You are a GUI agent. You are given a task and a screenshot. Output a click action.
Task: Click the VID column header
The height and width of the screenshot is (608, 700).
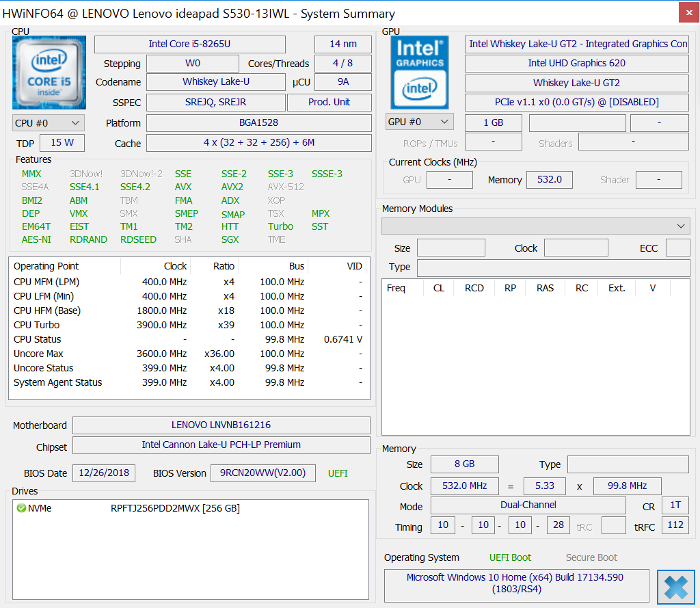(337, 266)
